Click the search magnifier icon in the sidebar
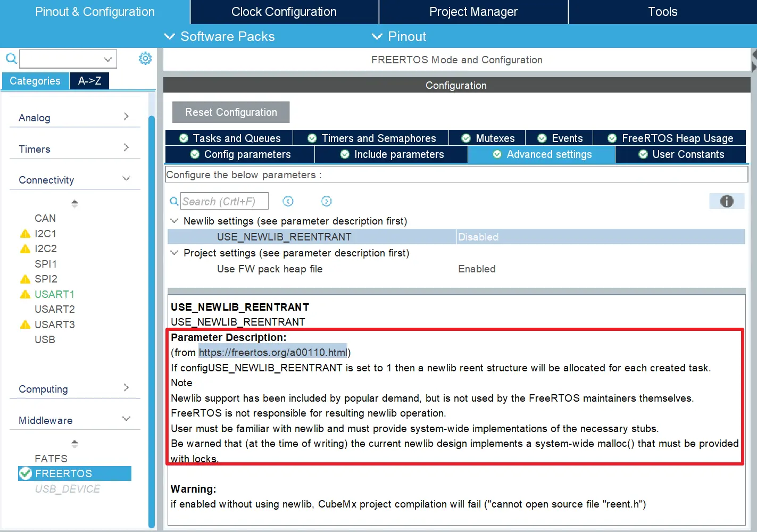 11,58
